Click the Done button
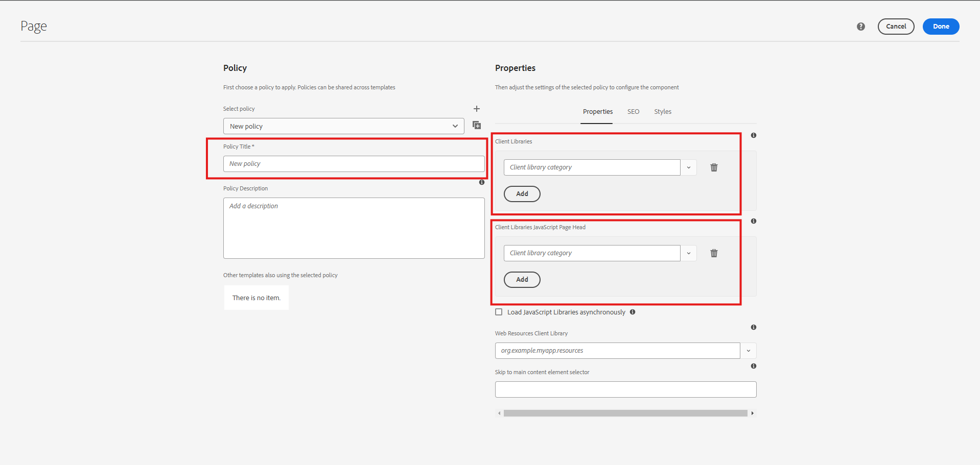The width and height of the screenshot is (980, 465). pos(940,27)
